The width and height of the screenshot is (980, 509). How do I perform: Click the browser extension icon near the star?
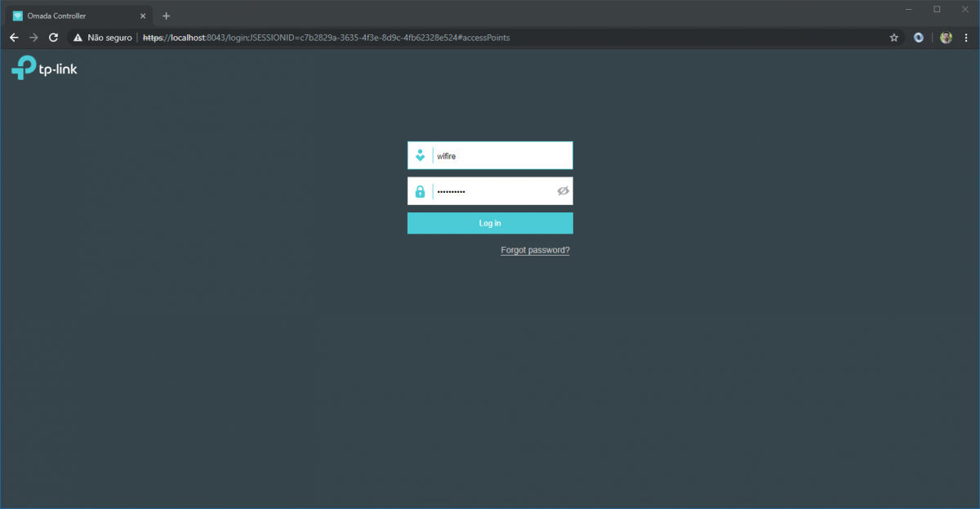(x=918, y=37)
